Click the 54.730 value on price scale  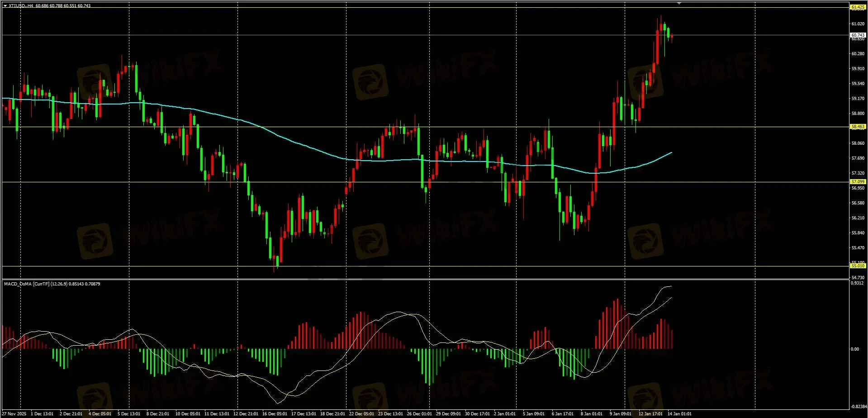[858, 278]
